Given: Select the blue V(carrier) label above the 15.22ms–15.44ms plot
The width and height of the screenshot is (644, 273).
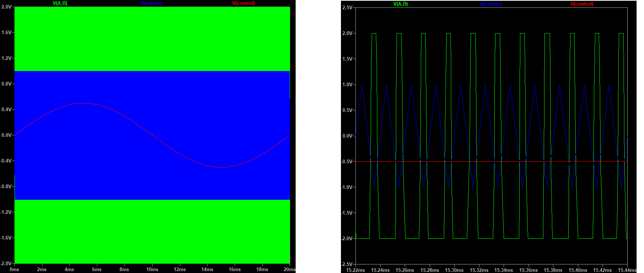Looking at the screenshot, I should coord(491,4).
